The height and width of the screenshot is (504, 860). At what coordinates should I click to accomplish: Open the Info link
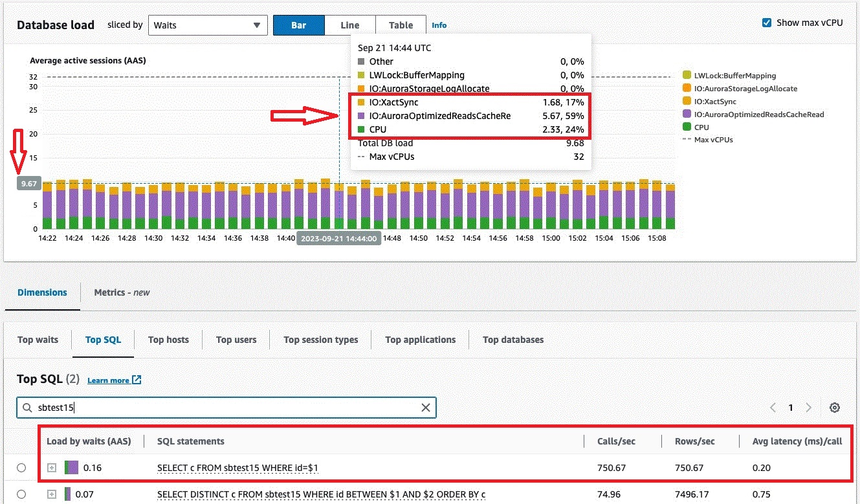(439, 25)
